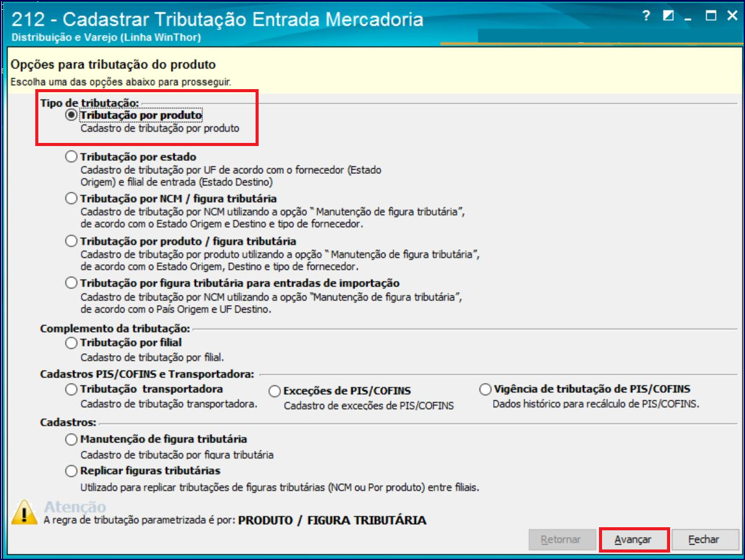Click the Avançar button
This screenshot has height=560, width=745.
click(x=634, y=540)
